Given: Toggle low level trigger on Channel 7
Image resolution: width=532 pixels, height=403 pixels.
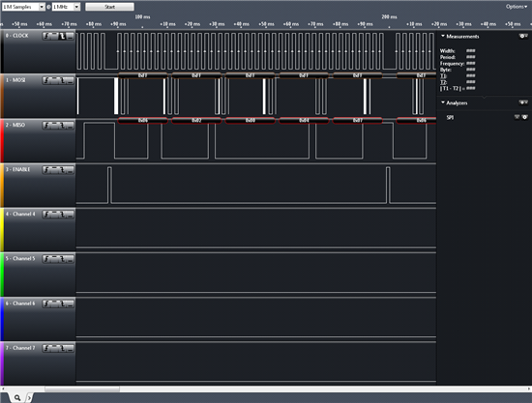Looking at the screenshot, I should pos(70,348).
